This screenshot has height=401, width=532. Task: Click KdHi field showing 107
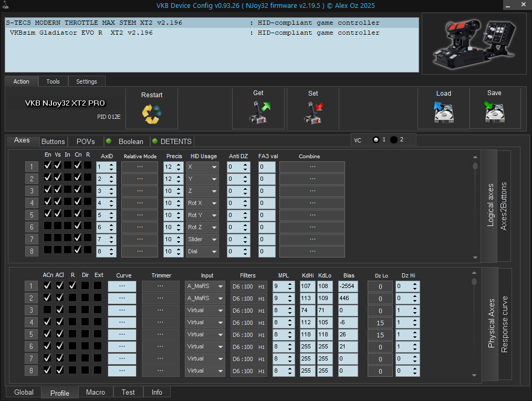(307, 286)
